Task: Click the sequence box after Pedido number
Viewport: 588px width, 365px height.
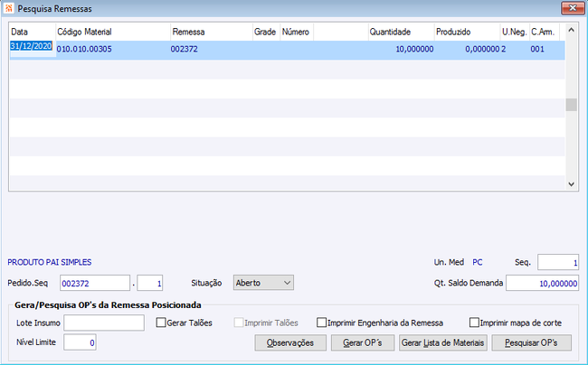Action: coord(149,283)
